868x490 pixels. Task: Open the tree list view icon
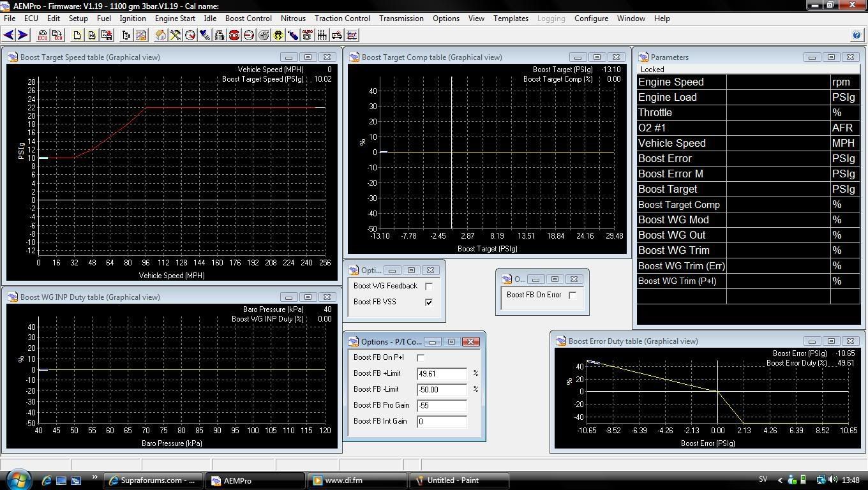[x=126, y=35]
